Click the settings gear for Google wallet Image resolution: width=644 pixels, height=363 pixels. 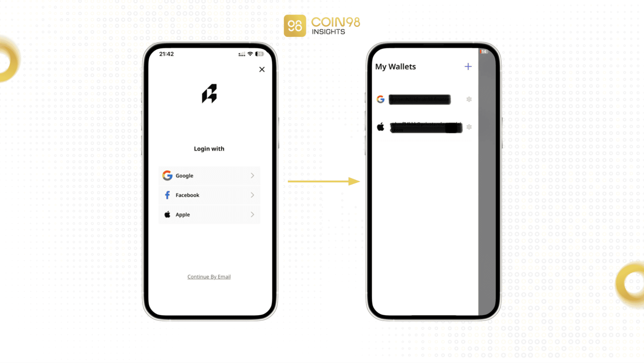pos(469,99)
